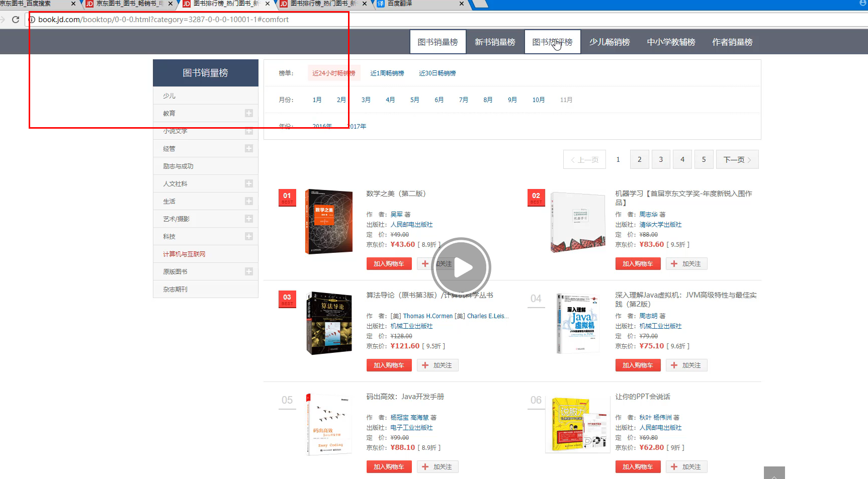This screenshot has height=479, width=868.
Task: Filter ranking by year 2017年
Action: 357,127
